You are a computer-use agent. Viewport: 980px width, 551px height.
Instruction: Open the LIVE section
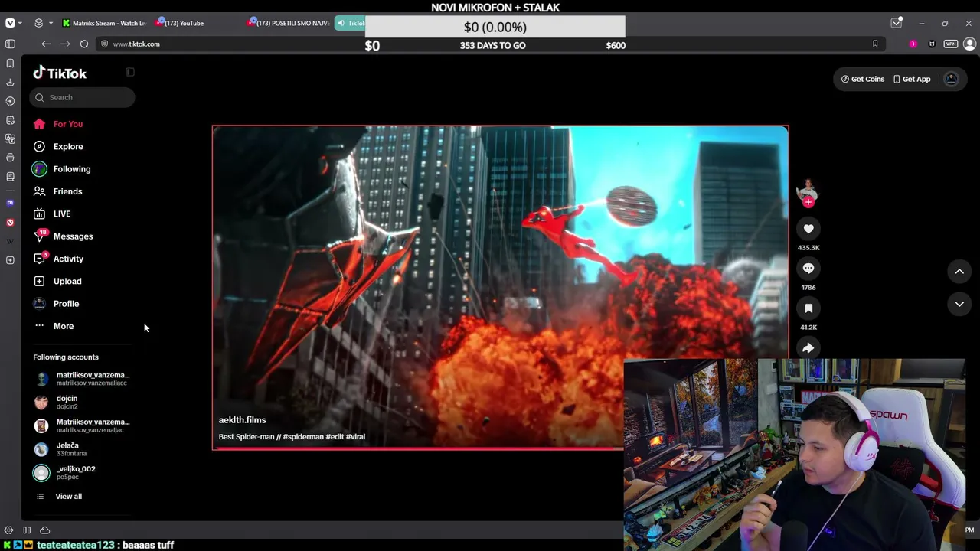click(x=52, y=214)
